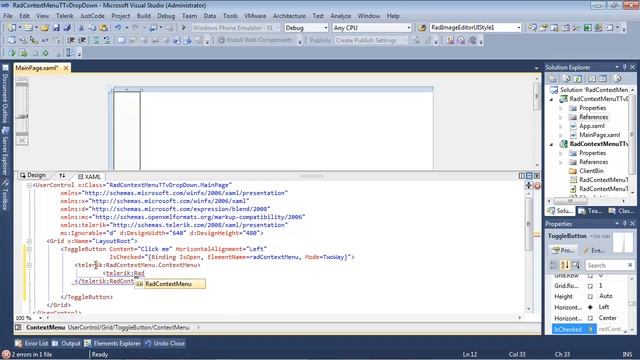Open the RadImageEditorUIStyle1 find combo box
Screen dimensions: 640x360
476,28
